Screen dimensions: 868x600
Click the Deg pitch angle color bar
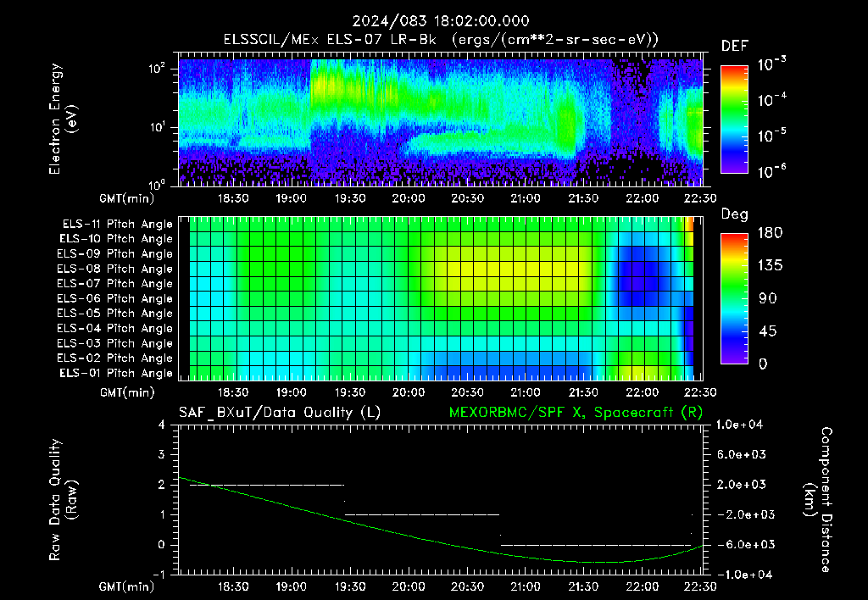734,298
